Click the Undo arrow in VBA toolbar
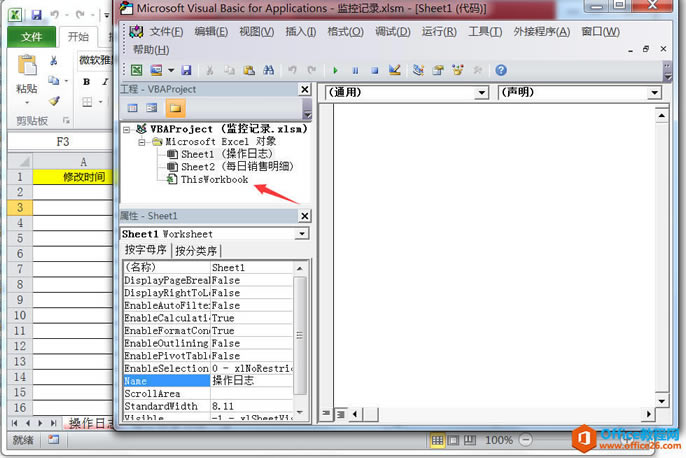The height and width of the screenshot is (458, 686). (292, 70)
